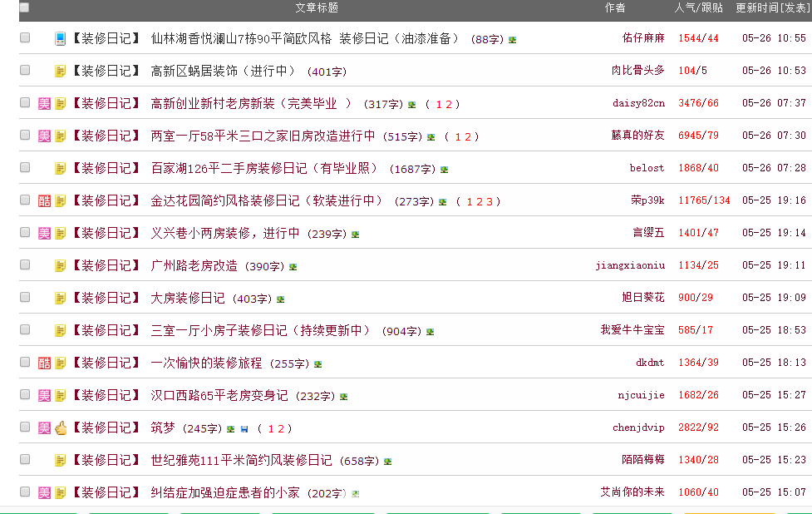Go to page 3 of the 金达花园 thread
This screenshot has width=812, height=514.
[490, 201]
